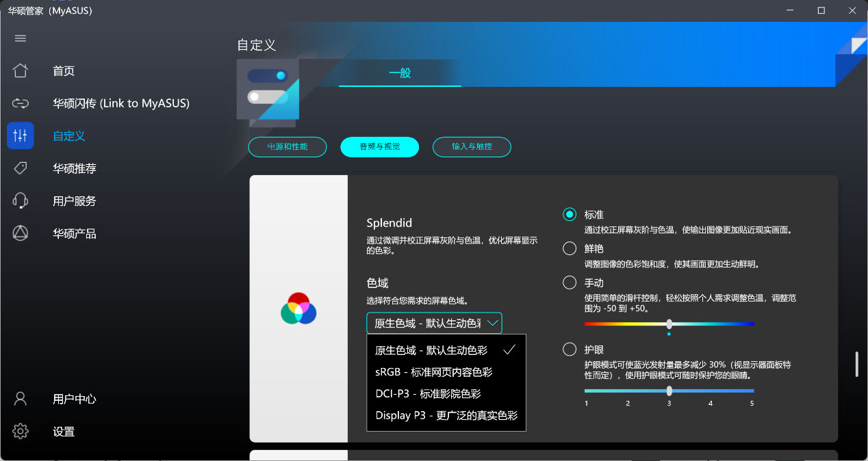Click the hamburger menu icon
The image size is (868, 461).
click(21, 38)
